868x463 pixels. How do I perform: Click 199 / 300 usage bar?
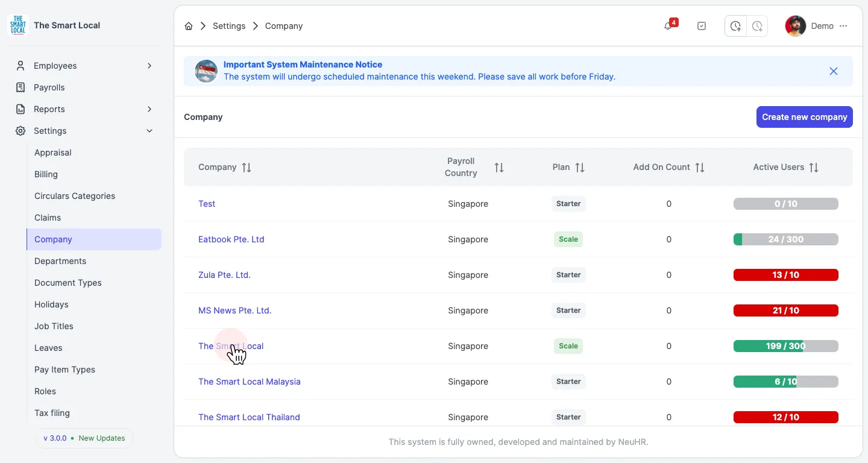[x=786, y=346]
